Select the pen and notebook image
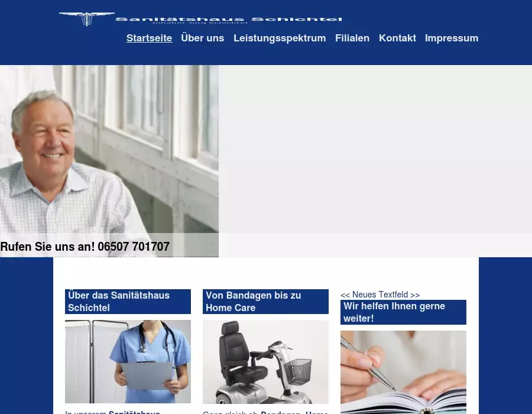Image resolution: width=532 pixels, height=414 pixels. coord(403,373)
